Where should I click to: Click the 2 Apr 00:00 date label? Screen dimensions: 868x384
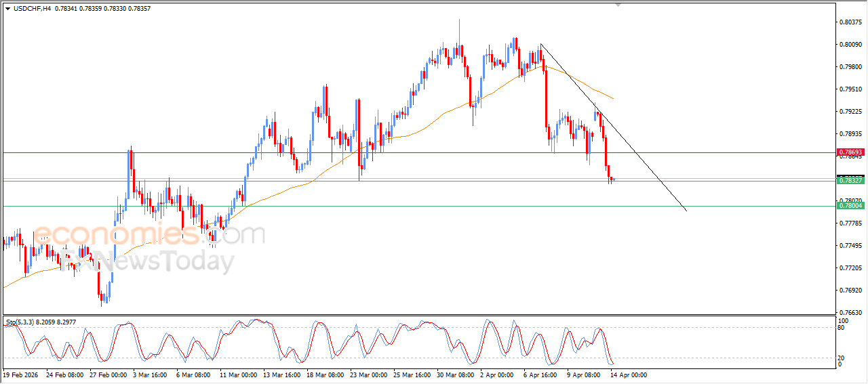point(498,375)
